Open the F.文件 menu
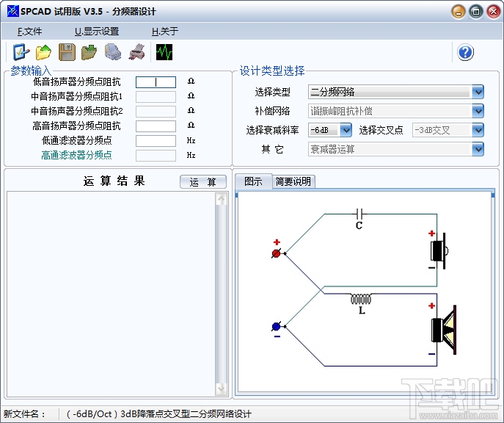 (29, 31)
